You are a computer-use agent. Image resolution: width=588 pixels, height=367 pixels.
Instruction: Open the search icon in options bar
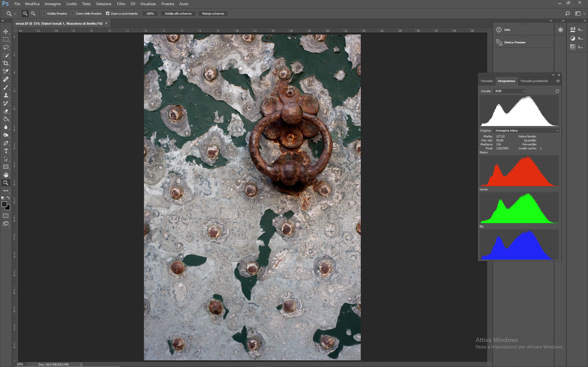[567, 14]
